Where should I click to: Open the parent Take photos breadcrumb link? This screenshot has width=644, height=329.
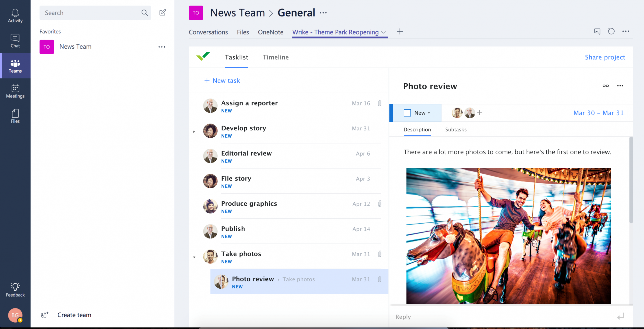click(x=299, y=279)
